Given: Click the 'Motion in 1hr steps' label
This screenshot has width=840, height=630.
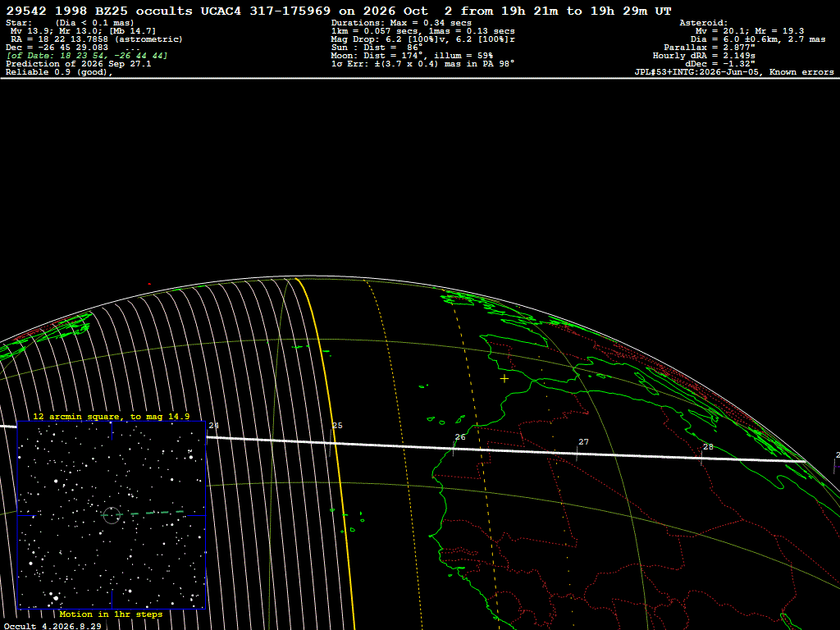Looking at the screenshot, I should (x=111, y=614).
